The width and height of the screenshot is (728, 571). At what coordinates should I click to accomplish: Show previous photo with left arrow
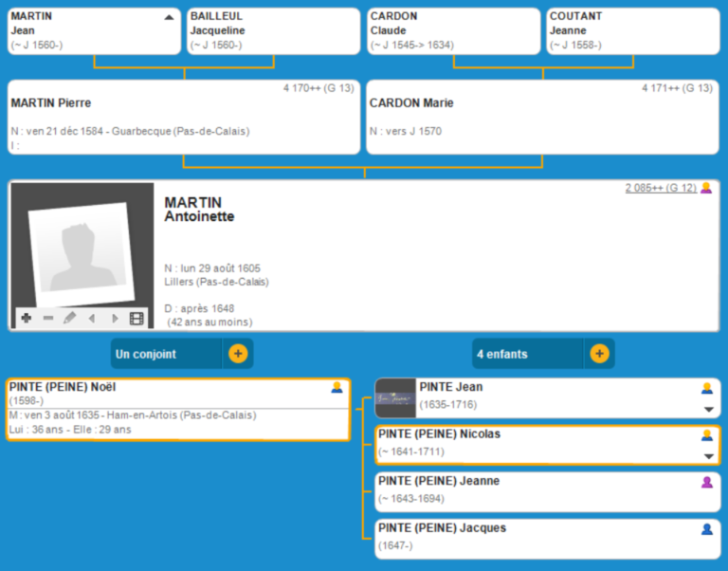[92, 319]
